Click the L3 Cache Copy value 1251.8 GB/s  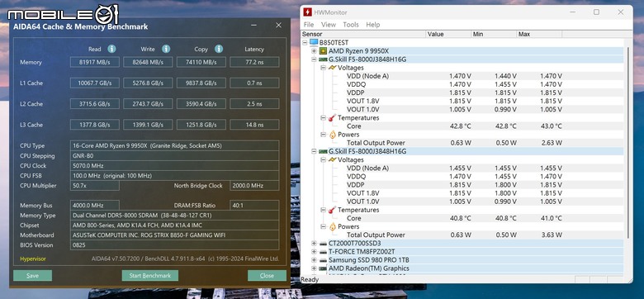(201, 125)
